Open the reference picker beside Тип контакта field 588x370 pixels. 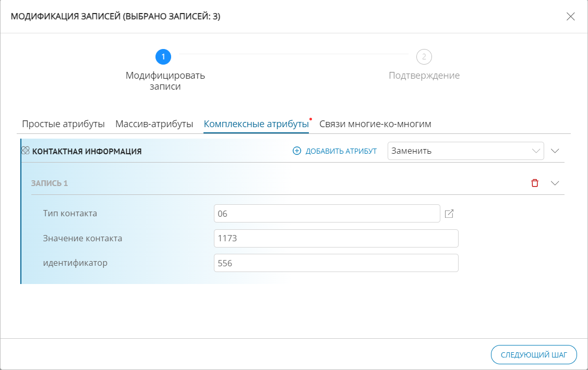(x=450, y=213)
